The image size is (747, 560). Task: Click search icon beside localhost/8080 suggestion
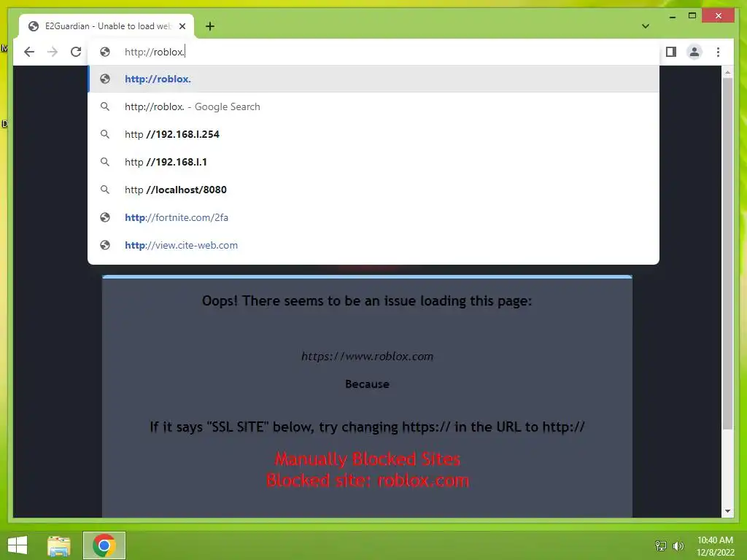105,190
